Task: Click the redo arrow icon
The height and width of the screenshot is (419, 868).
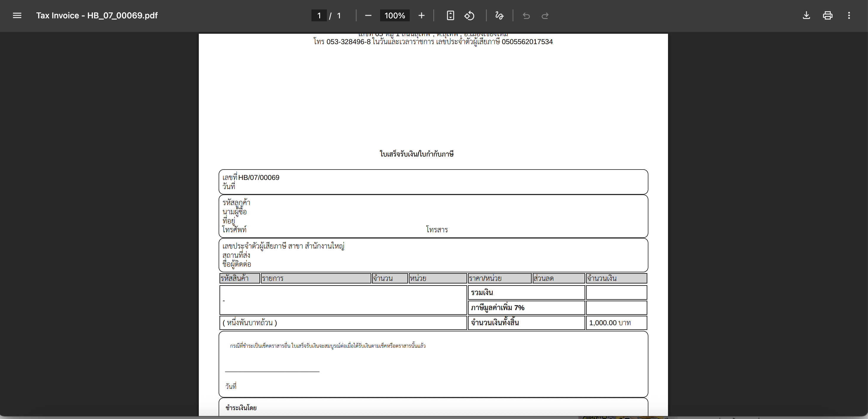Action: pyautogui.click(x=545, y=16)
